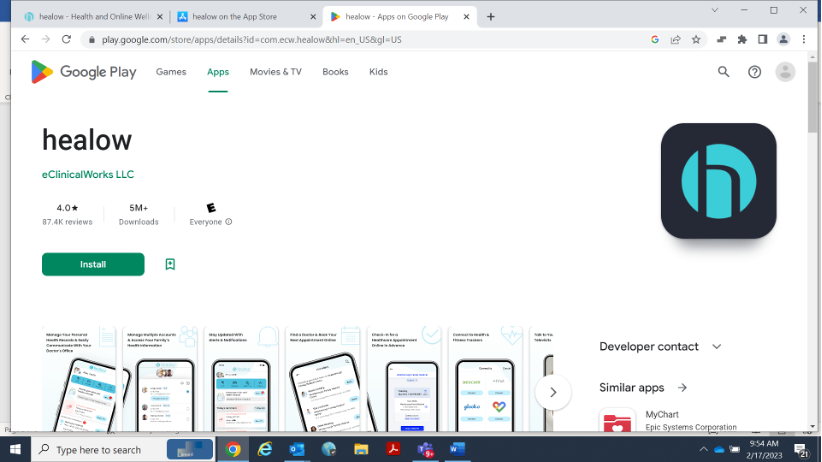Click the content rating info icon next to Everyone
The height and width of the screenshot is (462, 822).
229,222
